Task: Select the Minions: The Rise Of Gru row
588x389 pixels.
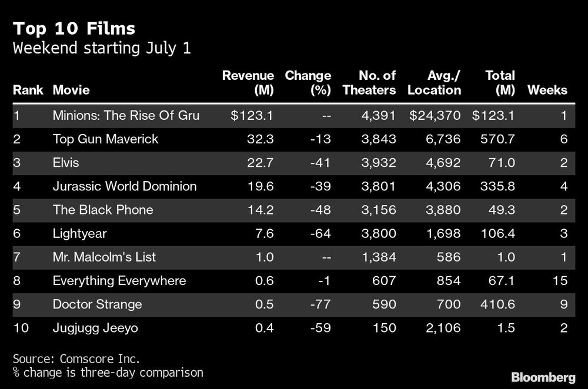Action: point(126,116)
